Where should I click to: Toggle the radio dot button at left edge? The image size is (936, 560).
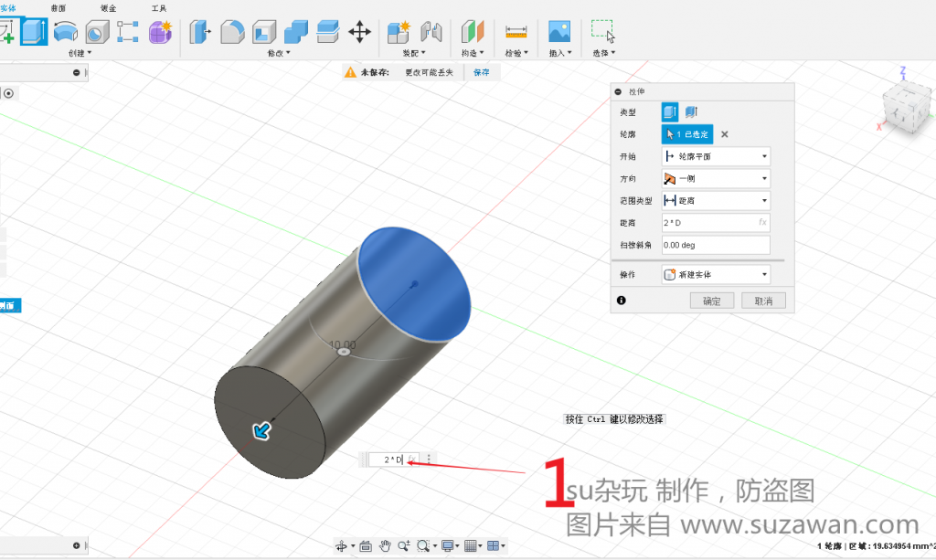(x=8, y=93)
